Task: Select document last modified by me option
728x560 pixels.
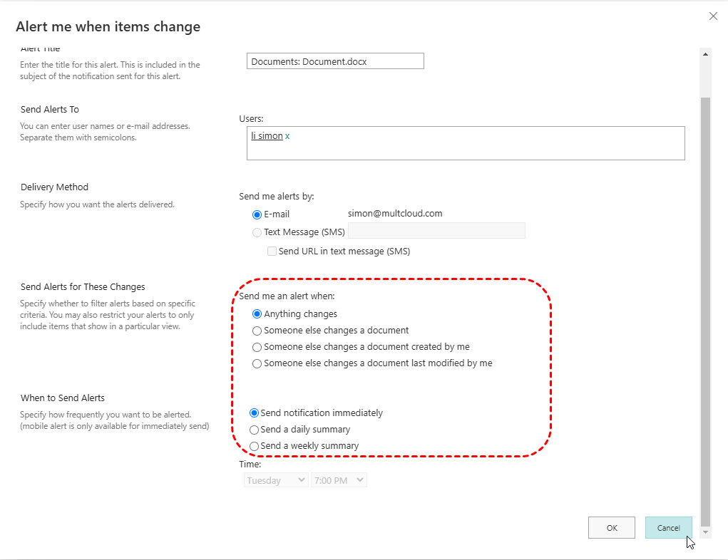Action: point(257,363)
